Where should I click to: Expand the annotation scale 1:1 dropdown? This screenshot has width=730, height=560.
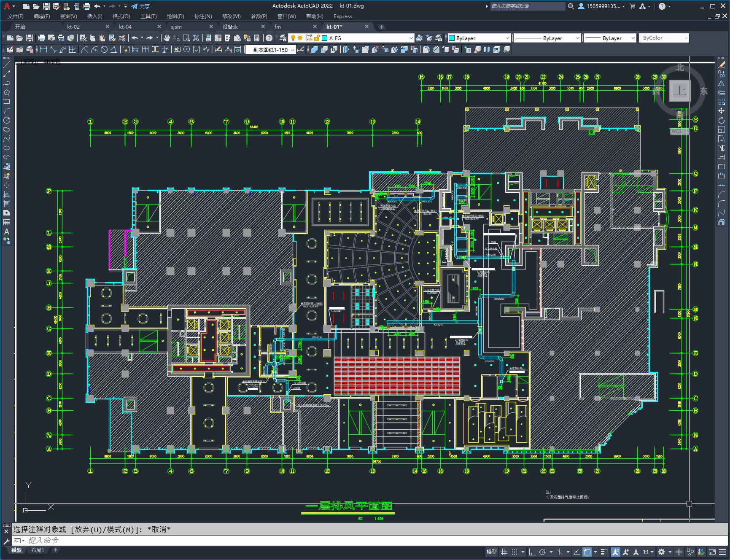coord(648,552)
